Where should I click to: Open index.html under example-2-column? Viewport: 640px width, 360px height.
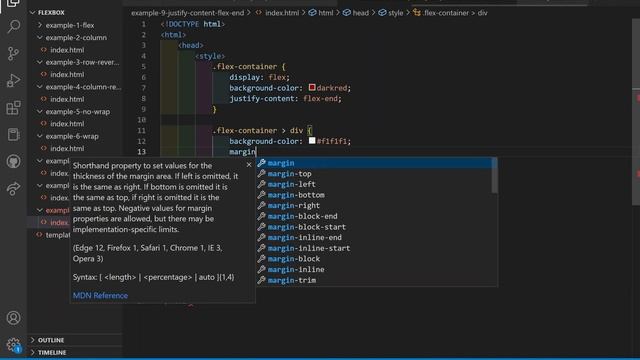[67, 50]
